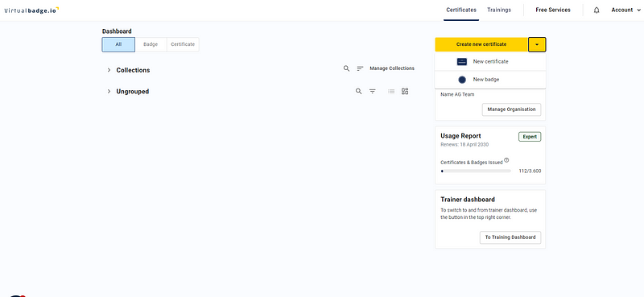Search within Collections using magnifier icon
Viewport: 644px width, 297px height.
tap(347, 68)
